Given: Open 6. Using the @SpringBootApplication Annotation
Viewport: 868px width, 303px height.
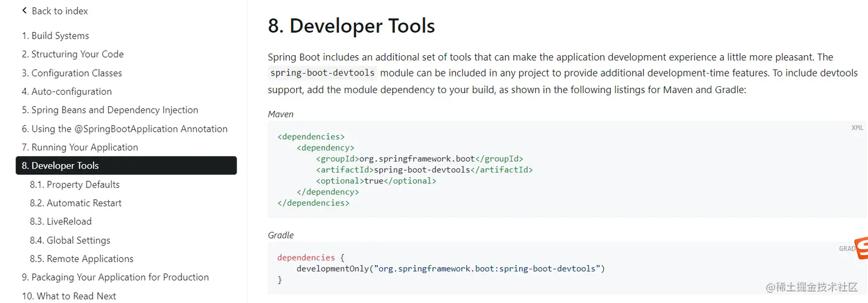Looking at the screenshot, I should click(125, 129).
